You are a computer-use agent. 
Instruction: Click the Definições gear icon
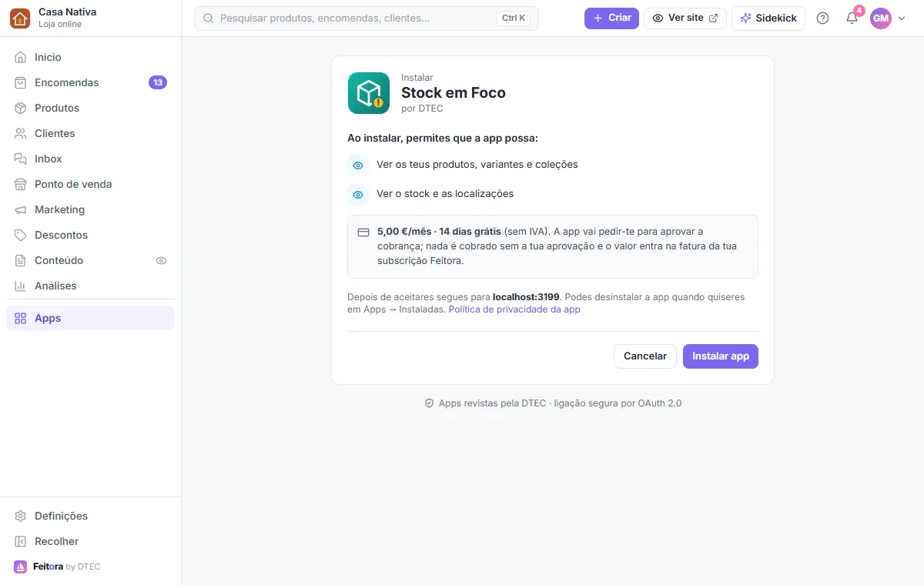[21, 516]
